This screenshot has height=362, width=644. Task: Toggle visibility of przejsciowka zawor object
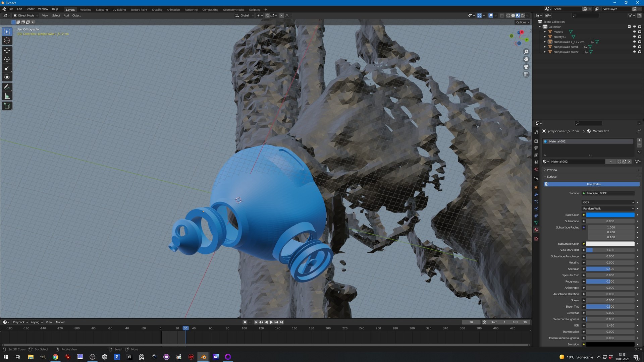tap(634, 52)
